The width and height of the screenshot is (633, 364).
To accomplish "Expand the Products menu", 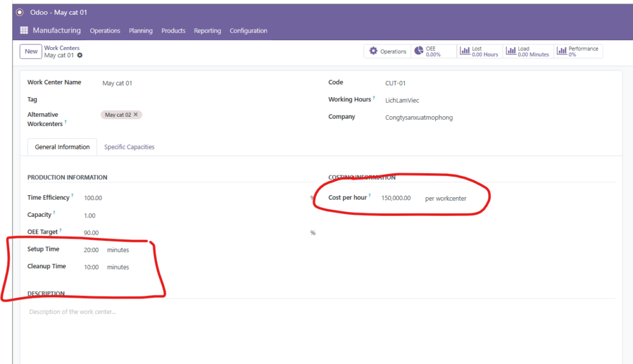I will 173,31.
